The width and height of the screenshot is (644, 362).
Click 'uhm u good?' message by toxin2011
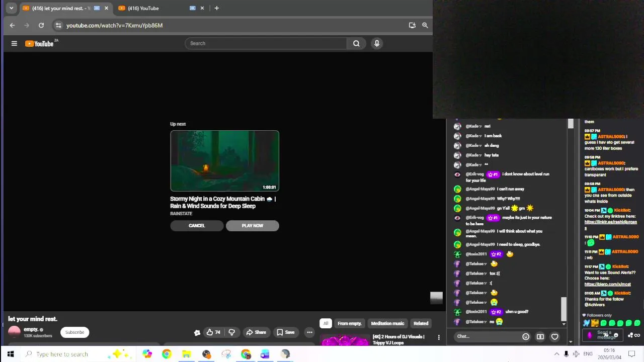point(517,312)
